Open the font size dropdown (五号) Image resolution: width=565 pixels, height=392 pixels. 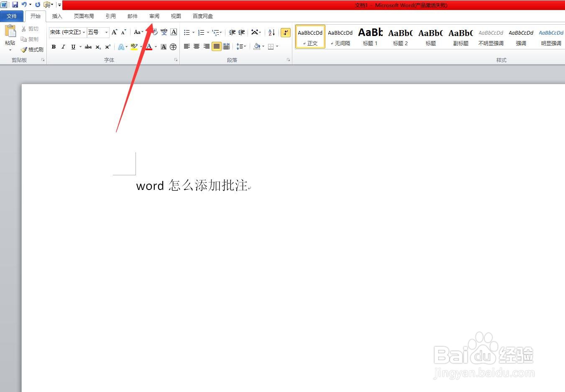pos(106,32)
